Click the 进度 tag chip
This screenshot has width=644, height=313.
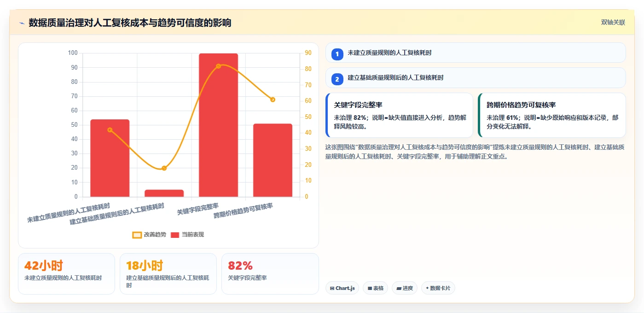point(405,288)
